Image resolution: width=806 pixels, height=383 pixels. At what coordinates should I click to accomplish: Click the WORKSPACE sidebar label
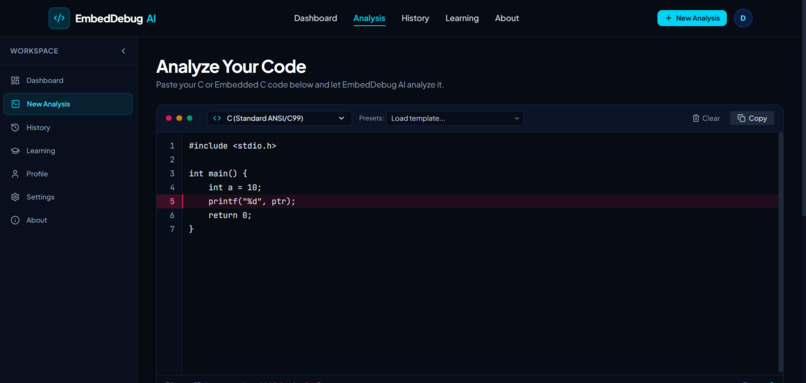[x=34, y=51]
